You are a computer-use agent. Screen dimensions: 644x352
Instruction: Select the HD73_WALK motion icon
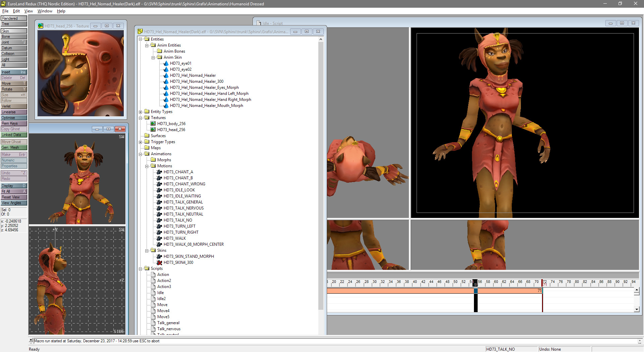pos(159,238)
